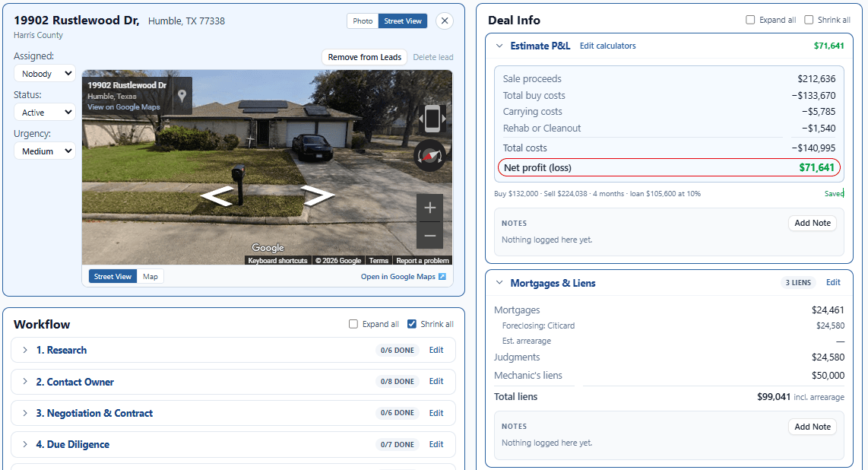The height and width of the screenshot is (470, 868).
Task: Edit the 2. Contact Owner step
Action: (436, 382)
